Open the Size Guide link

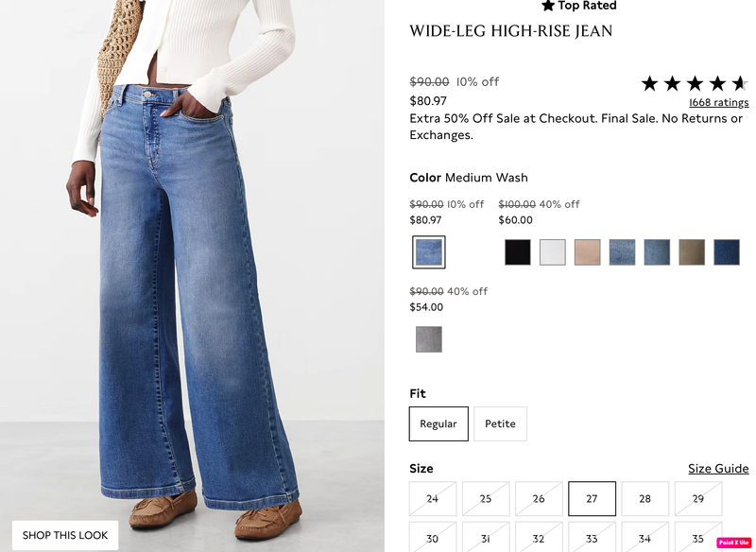(718, 469)
